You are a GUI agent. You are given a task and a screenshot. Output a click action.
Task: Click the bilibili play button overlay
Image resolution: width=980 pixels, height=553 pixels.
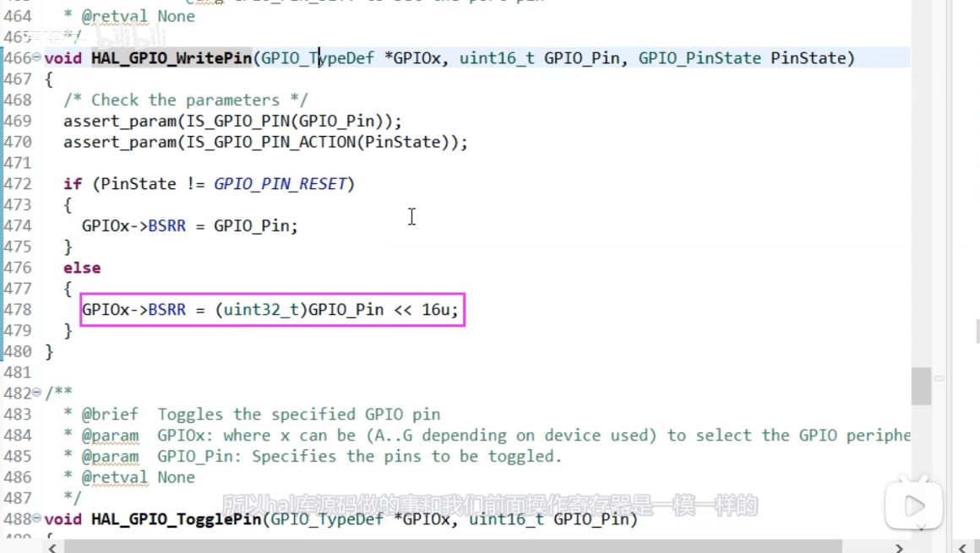pyautogui.click(x=913, y=506)
